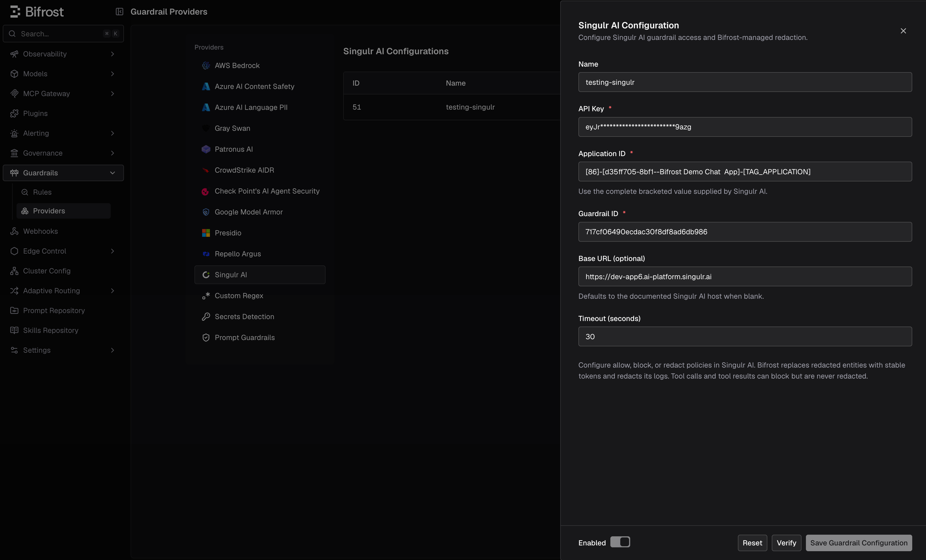Screen dimensions: 926x560
Task: Select Azure AI Language PII provider
Action: point(260,108)
